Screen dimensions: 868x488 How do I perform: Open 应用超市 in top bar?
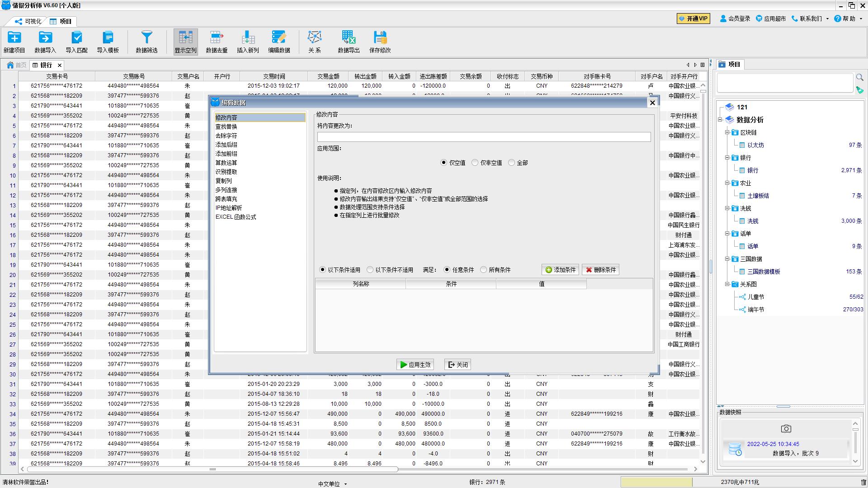(771, 19)
